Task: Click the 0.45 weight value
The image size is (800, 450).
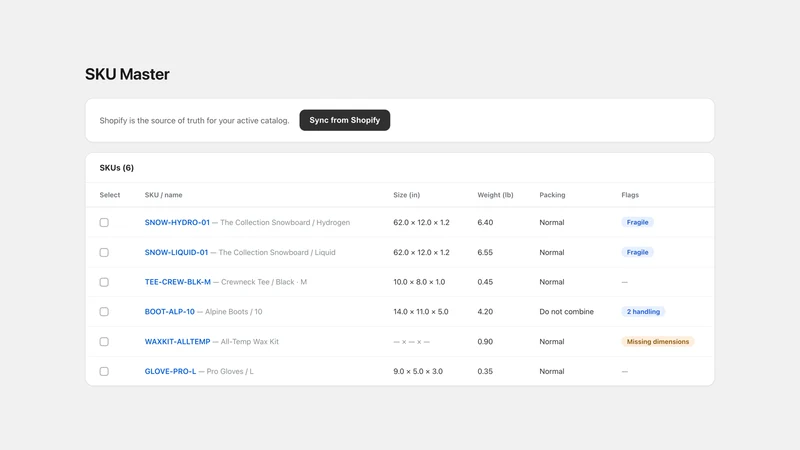Action: coord(485,282)
